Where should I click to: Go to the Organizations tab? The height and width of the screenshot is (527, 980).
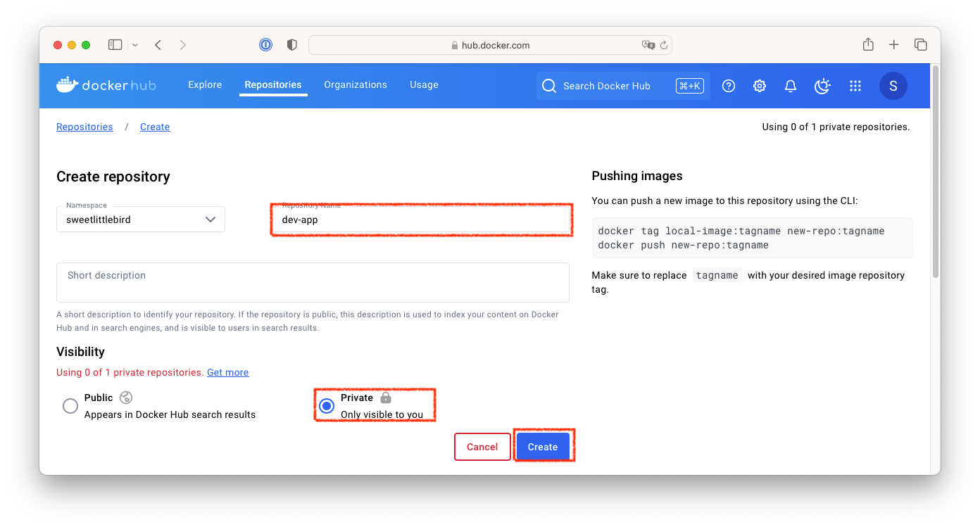coord(356,85)
